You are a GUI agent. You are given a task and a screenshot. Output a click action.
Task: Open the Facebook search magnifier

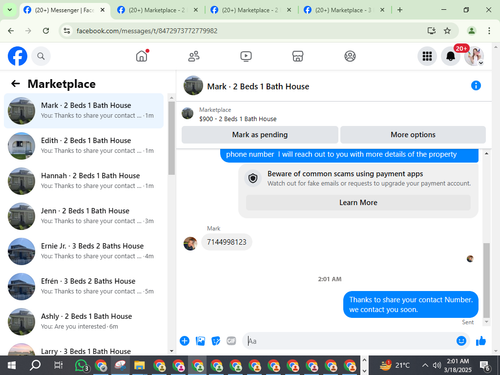tap(41, 56)
